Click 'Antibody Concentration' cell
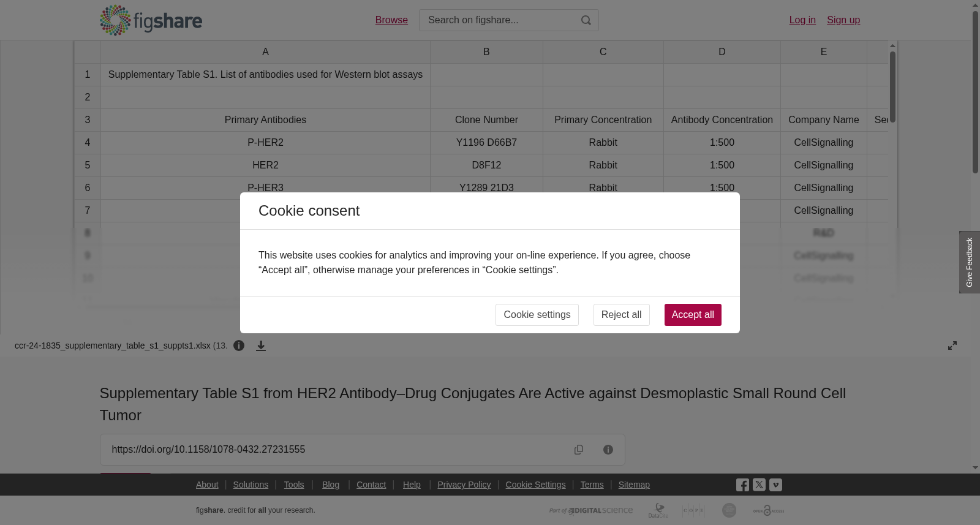This screenshot has height=525, width=980. [x=722, y=120]
